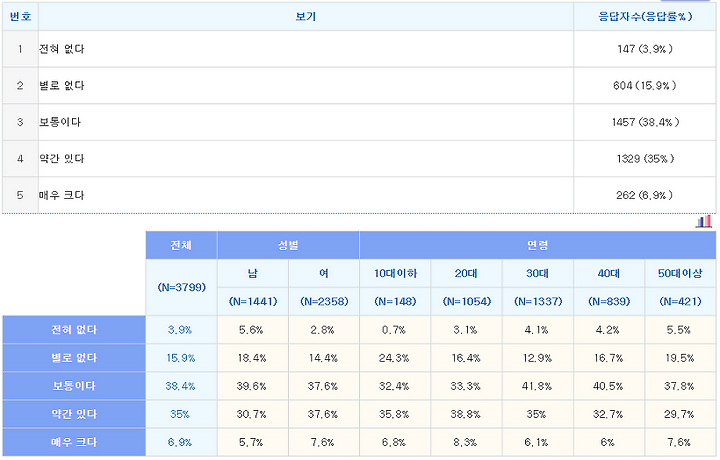Select the 별로 없다 answer row
This screenshot has height=460, width=720.
pyautogui.click(x=359, y=85)
